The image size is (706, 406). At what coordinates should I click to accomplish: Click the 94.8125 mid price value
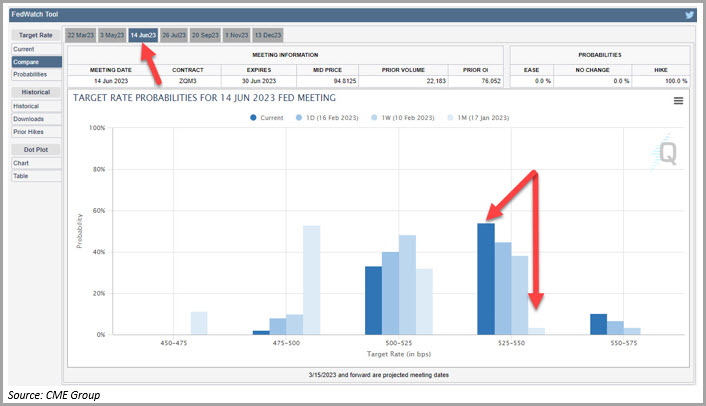pos(345,81)
